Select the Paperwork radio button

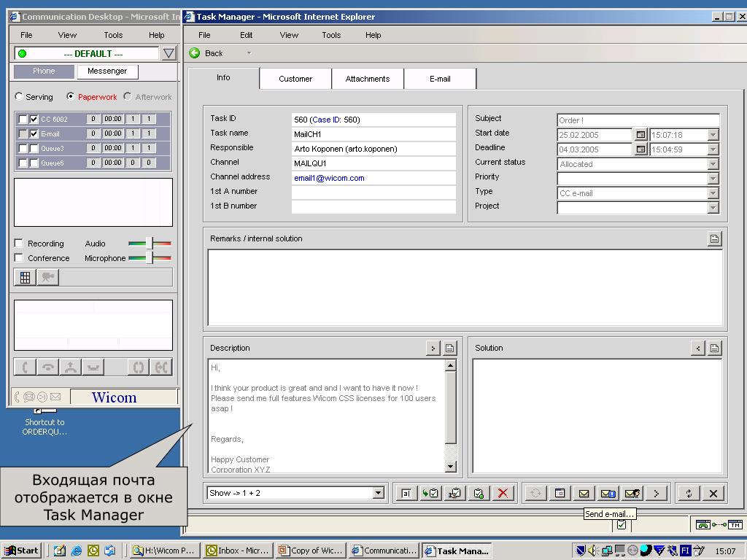(x=71, y=96)
